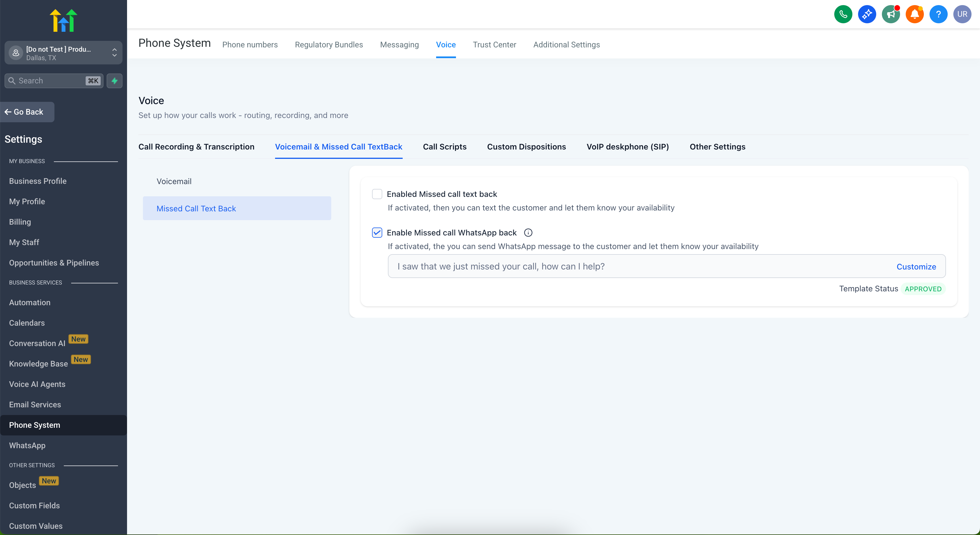Click the green lightning quick actions icon

pos(115,81)
